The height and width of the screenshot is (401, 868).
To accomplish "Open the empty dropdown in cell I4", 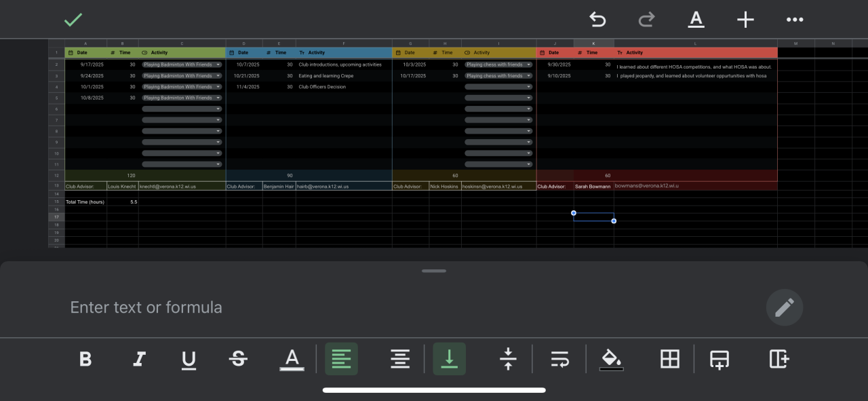I will pos(498,87).
